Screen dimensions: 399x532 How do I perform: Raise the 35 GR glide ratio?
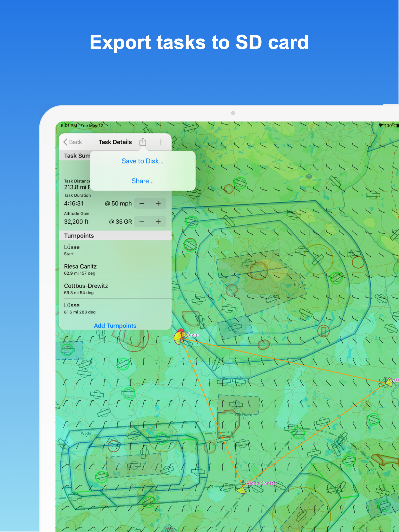point(158,222)
